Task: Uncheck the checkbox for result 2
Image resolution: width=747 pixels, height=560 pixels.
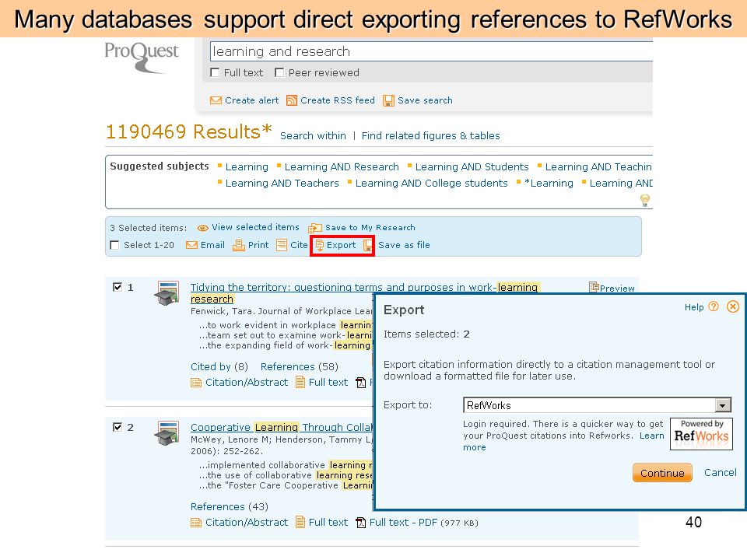Action: (x=117, y=427)
